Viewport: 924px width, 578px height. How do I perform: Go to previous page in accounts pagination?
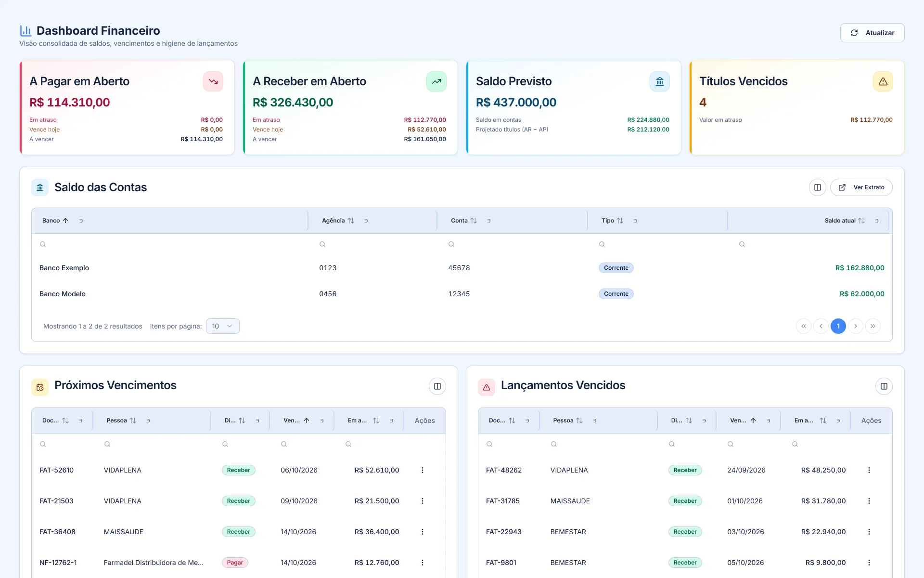click(821, 326)
